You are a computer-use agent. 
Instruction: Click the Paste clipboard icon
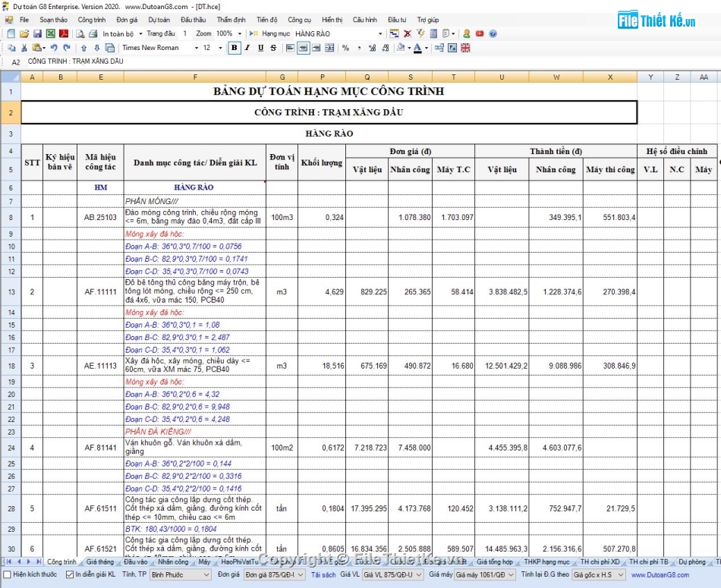click(36, 48)
